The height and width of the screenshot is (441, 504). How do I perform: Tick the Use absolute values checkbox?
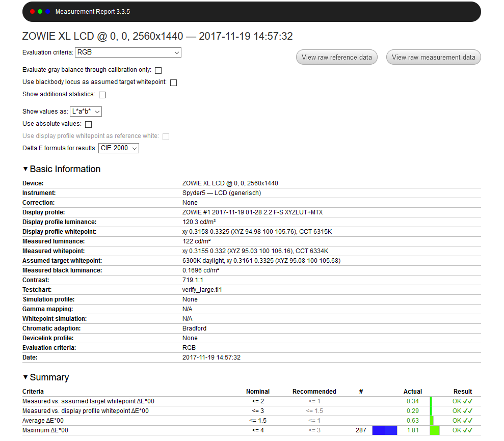click(x=88, y=124)
